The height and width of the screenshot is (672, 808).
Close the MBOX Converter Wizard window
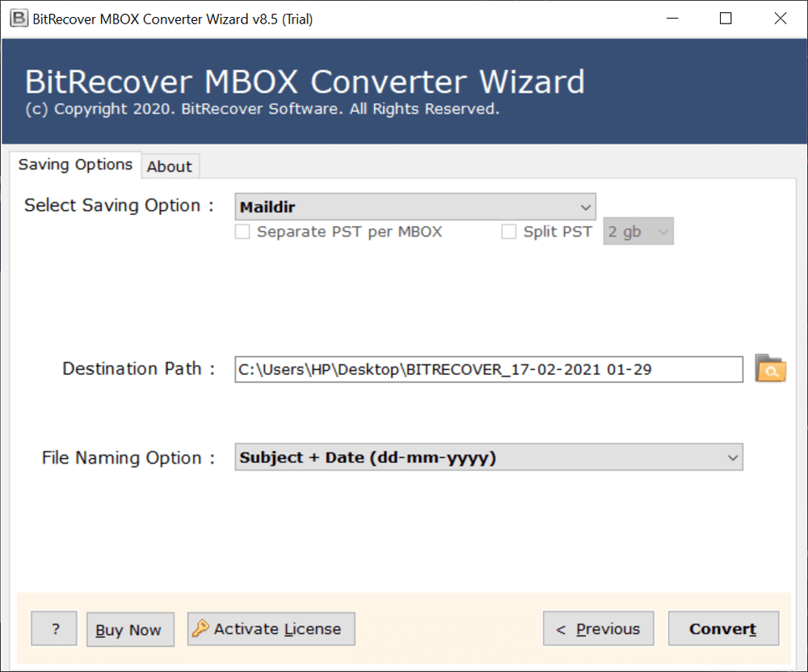click(781, 19)
